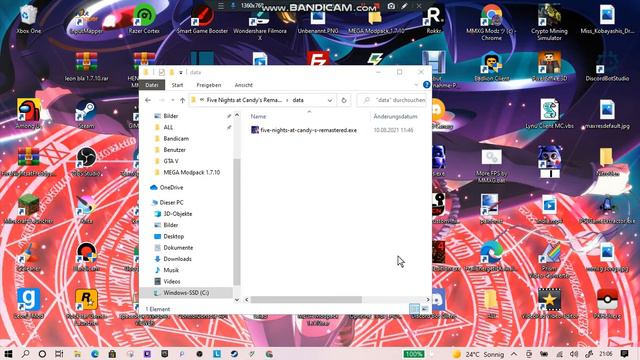Viewport: 640px width, 360px height.
Task: Sort by the Name column header
Action: pos(258,116)
